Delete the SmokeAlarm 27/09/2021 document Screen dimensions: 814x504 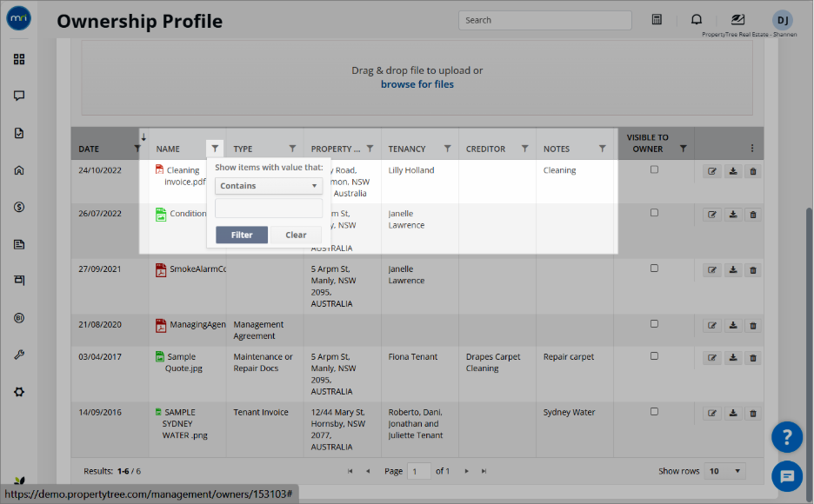click(753, 269)
